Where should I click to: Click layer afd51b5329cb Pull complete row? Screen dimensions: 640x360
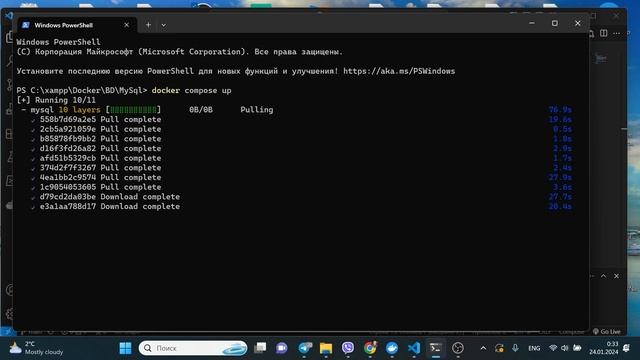click(96, 158)
